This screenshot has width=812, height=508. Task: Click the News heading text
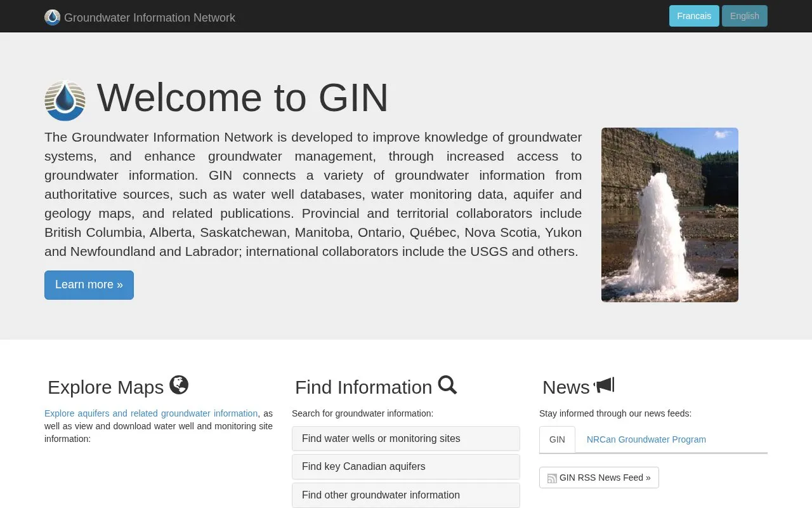click(566, 387)
